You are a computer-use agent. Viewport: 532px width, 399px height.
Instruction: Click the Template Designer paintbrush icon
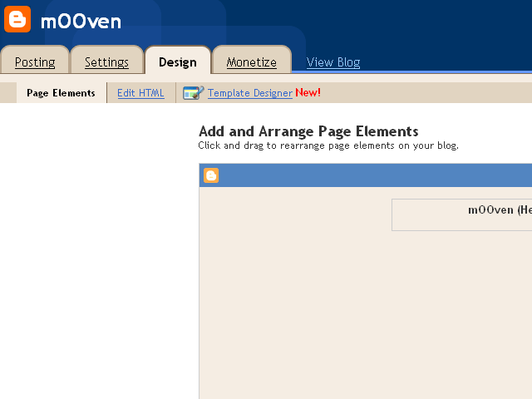(x=194, y=92)
